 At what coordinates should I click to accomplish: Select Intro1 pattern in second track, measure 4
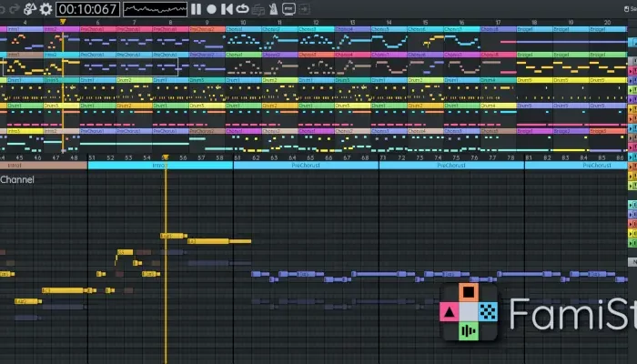25,55
